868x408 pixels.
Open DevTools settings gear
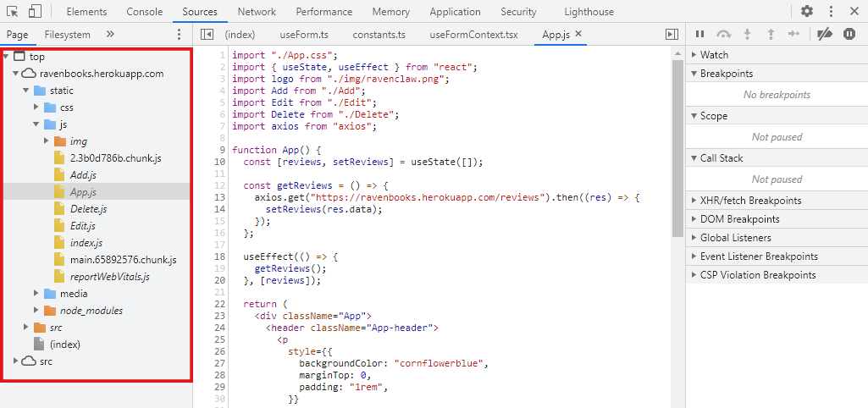[808, 11]
